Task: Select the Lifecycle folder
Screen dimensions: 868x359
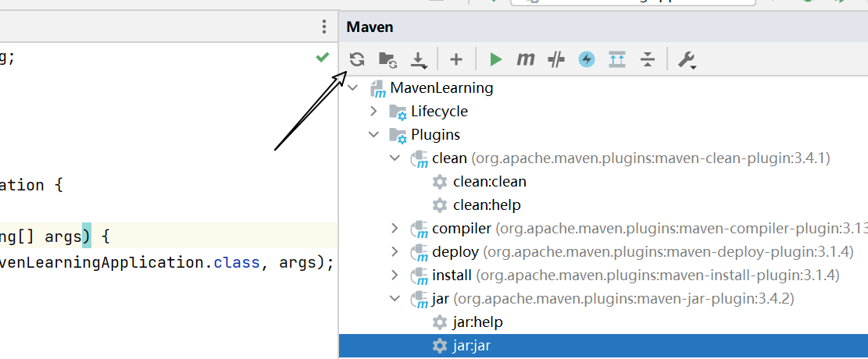Action: pyautogui.click(x=439, y=111)
